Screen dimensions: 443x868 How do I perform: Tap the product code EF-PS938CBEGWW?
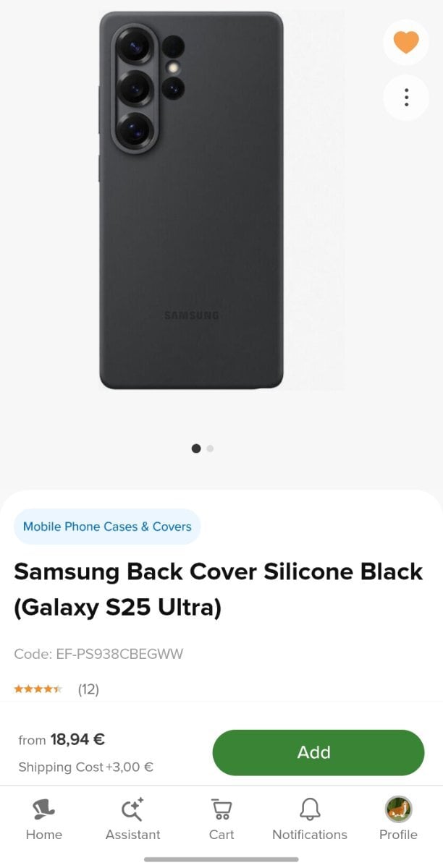(98, 654)
